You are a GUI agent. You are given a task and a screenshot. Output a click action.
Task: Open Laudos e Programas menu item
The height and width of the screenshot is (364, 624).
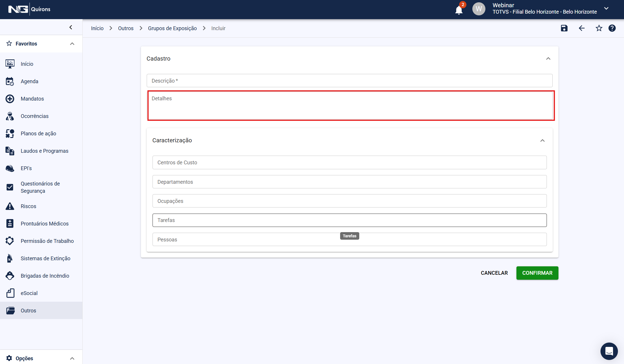(x=44, y=151)
